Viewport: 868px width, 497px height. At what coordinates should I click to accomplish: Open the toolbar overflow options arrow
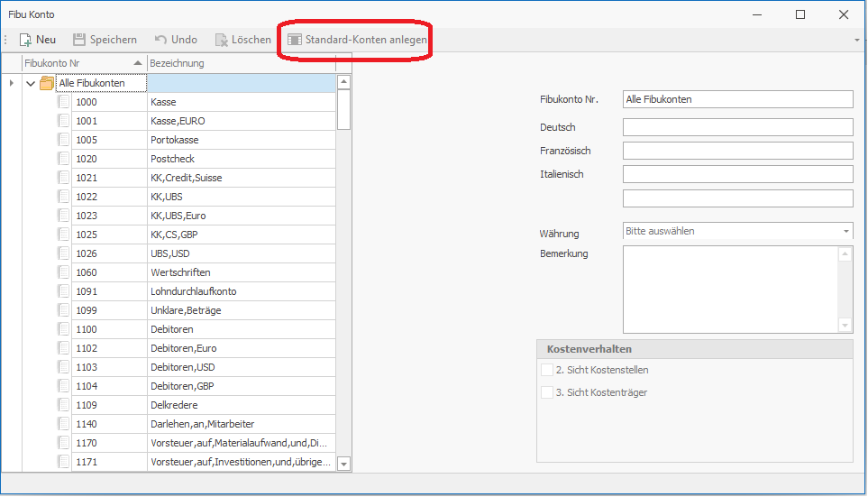coord(856,40)
